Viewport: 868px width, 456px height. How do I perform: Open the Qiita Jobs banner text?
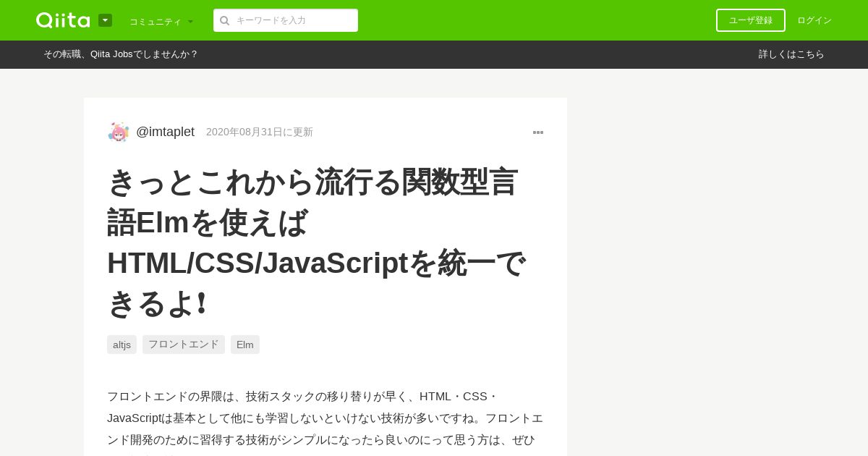pyautogui.click(x=121, y=54)
